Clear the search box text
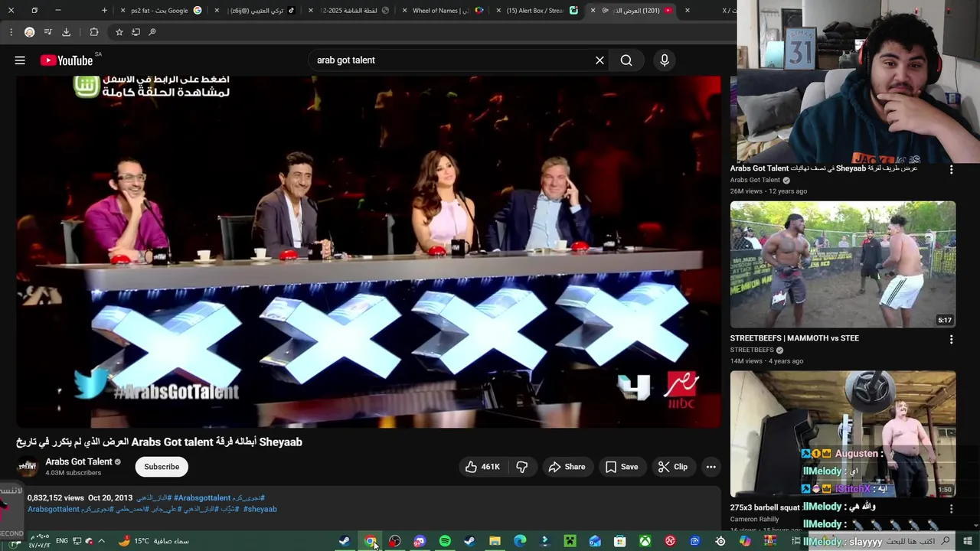 [599, 60]
